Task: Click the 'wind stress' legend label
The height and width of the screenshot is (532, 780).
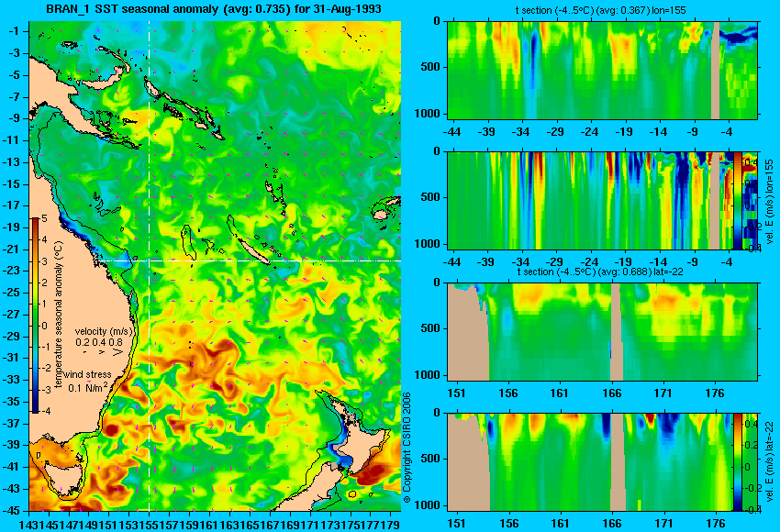Action: tap(87, 374)
